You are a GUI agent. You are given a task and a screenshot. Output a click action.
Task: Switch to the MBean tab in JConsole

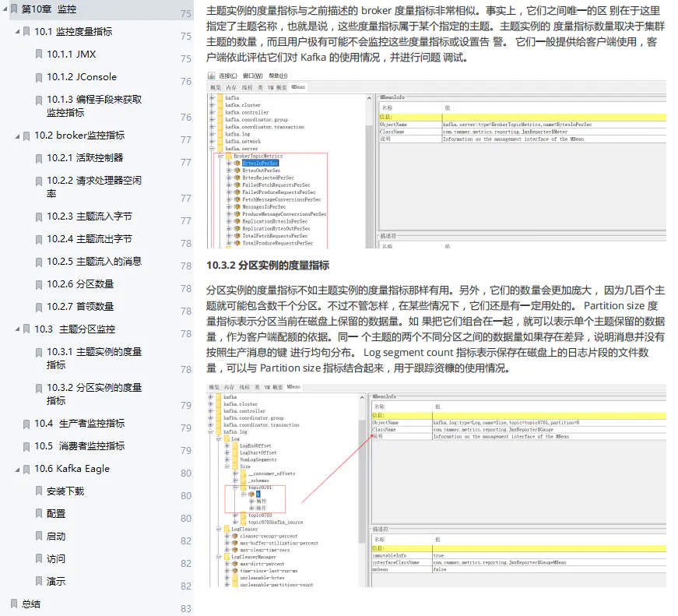pos(297,87)
